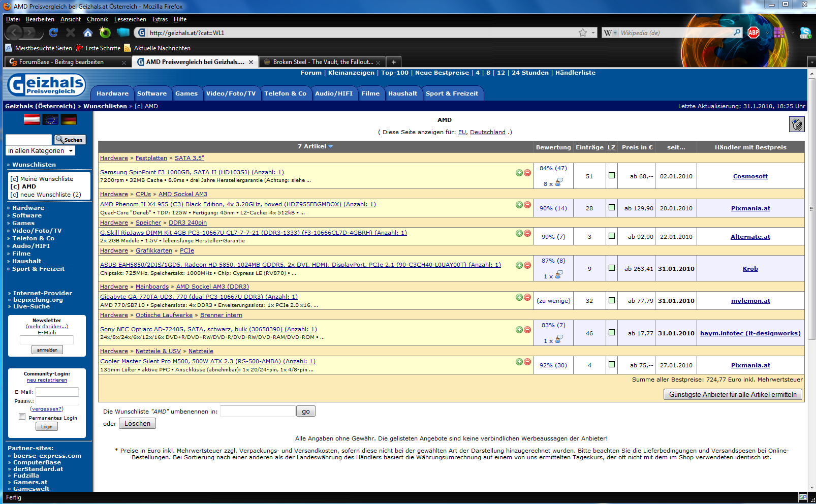816x504 pixels.
Task: Click red minus for Cooler Master Silent Pro
Action: (x=527, y=362)
